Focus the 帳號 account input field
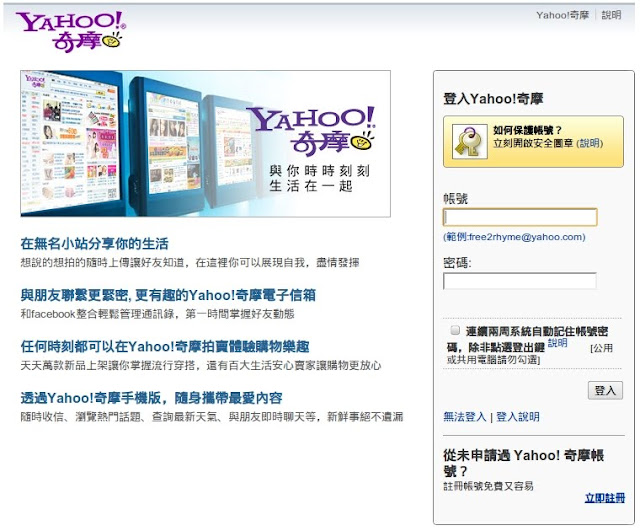Viewport: 640px width, 531px height. (x=520, y=217)
